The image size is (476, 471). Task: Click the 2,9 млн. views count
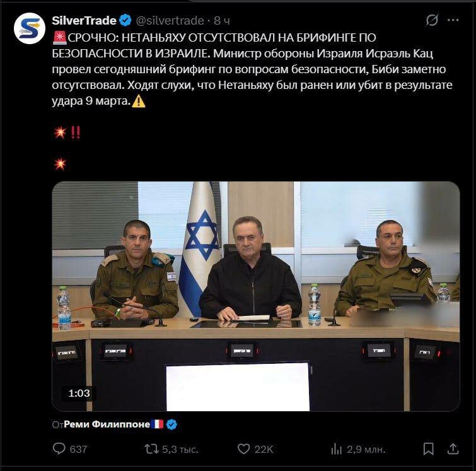(366, 449)
